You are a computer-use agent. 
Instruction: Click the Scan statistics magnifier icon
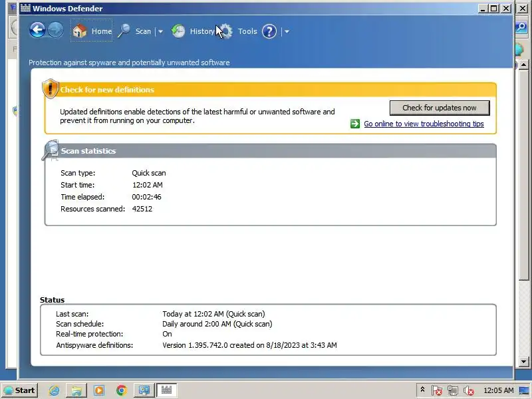pos(51,150)
